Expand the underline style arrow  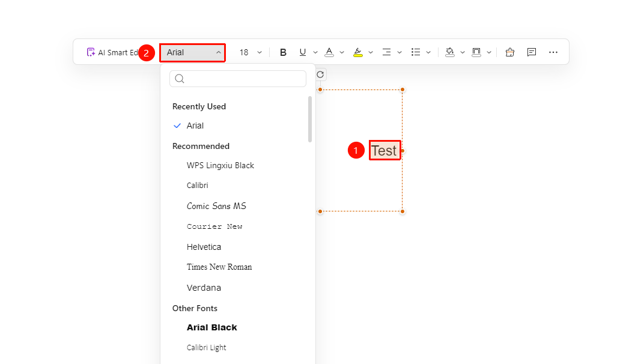(315, 52)
